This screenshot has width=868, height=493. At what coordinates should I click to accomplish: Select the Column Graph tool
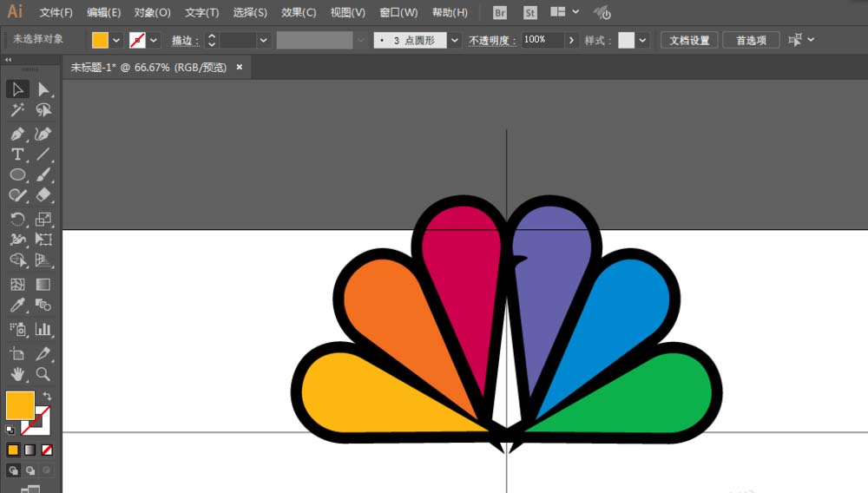click(x=43, y=329)
